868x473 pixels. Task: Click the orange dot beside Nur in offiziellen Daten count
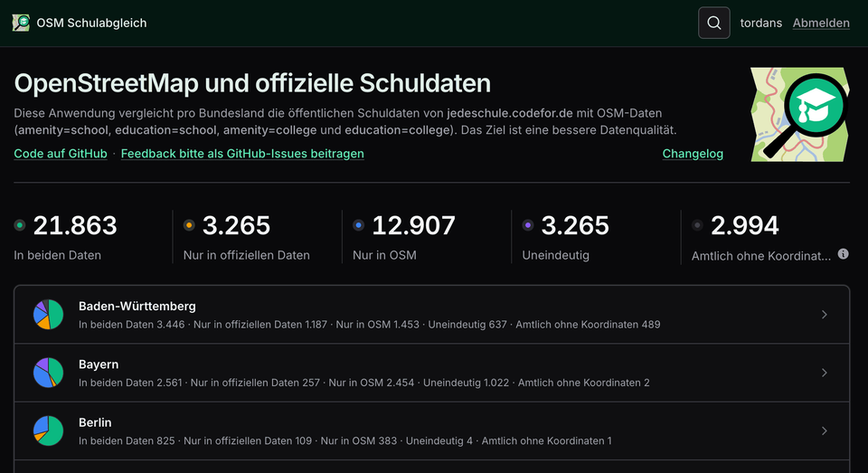click(x=189, y=225)
